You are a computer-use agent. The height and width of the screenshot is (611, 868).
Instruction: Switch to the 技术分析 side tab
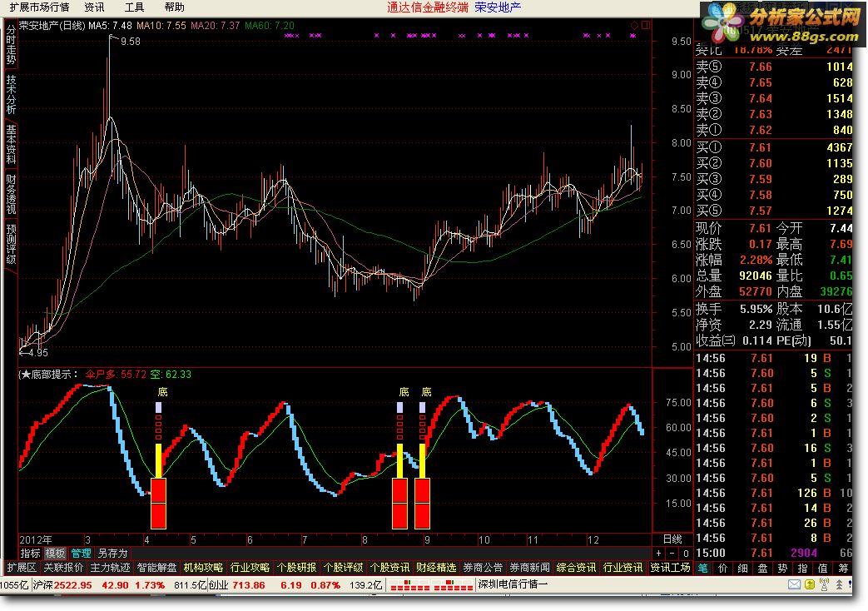click(x=11, y=94)
